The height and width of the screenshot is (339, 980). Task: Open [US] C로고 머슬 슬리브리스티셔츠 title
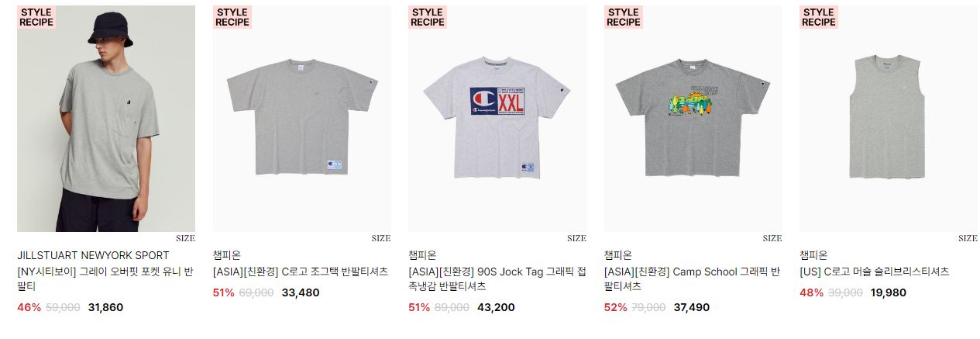874,272
